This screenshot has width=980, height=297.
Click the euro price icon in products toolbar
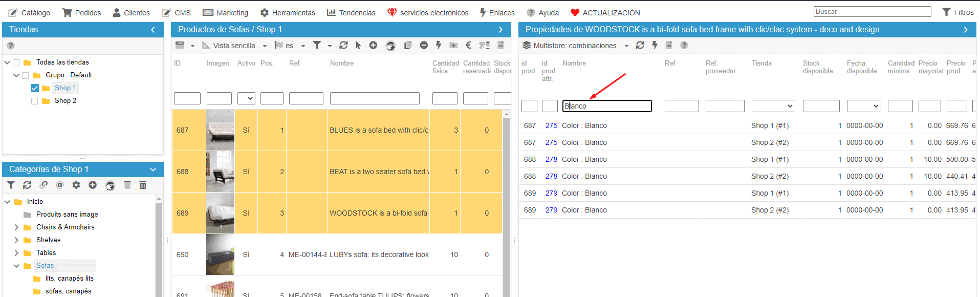pyautogui.click(x=468, y=46)
